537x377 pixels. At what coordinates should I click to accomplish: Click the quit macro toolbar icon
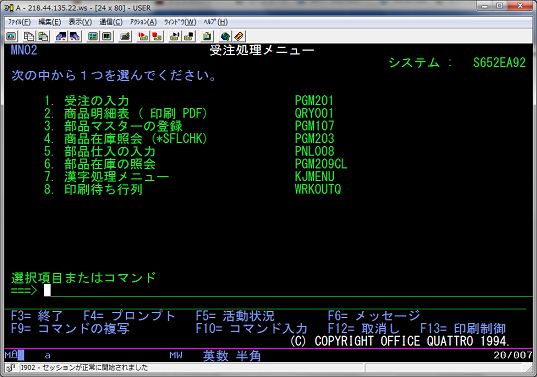(x=189, y=36)
